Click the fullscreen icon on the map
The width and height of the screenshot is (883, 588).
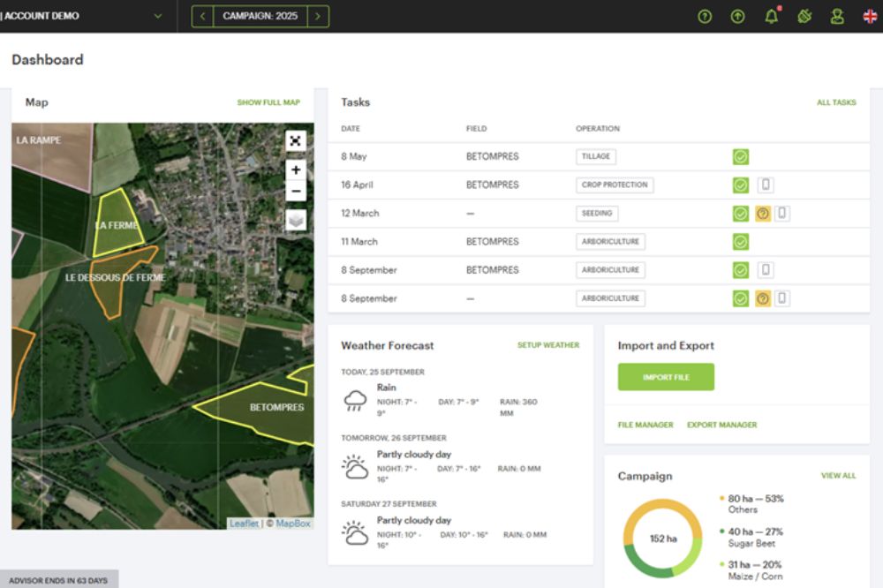(x=297, y=139)
